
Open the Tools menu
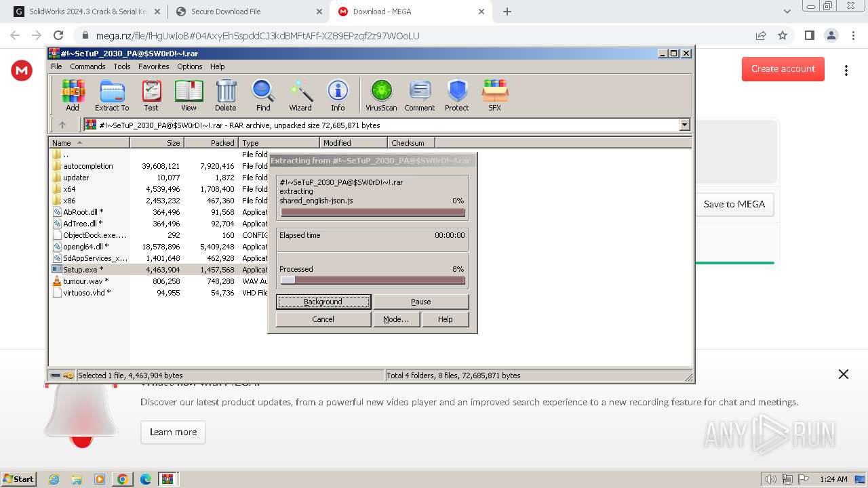pyautogui.click(x=122, y=66)
